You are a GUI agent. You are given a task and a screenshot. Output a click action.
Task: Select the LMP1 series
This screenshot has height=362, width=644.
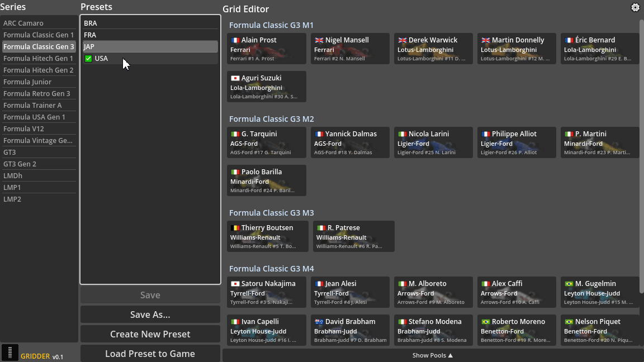point(39,188)
